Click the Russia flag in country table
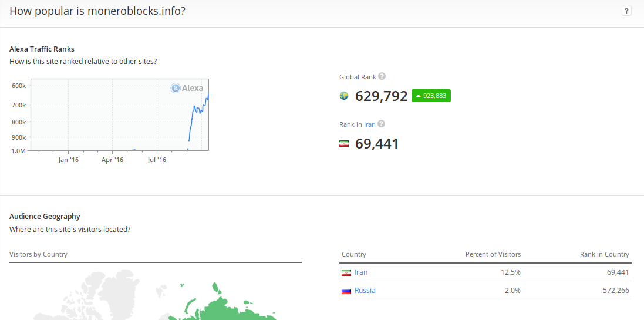This screenshot has height=320, width=644. coord(346,291)
